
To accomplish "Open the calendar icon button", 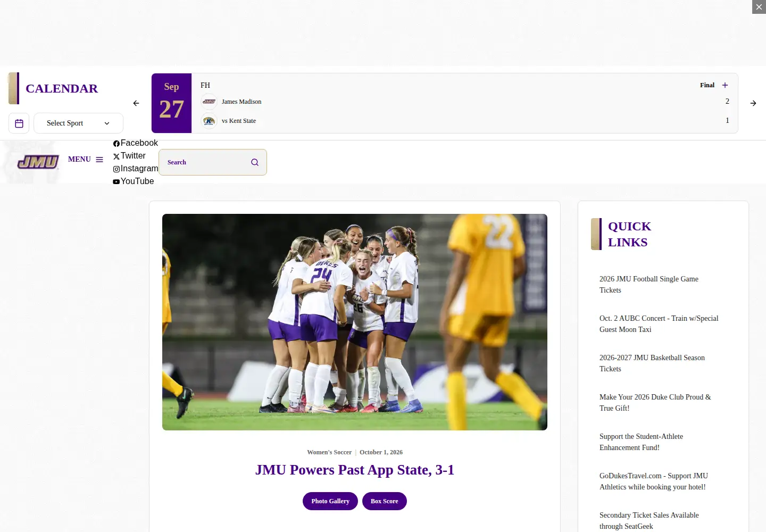I will [x=19, y=123].
